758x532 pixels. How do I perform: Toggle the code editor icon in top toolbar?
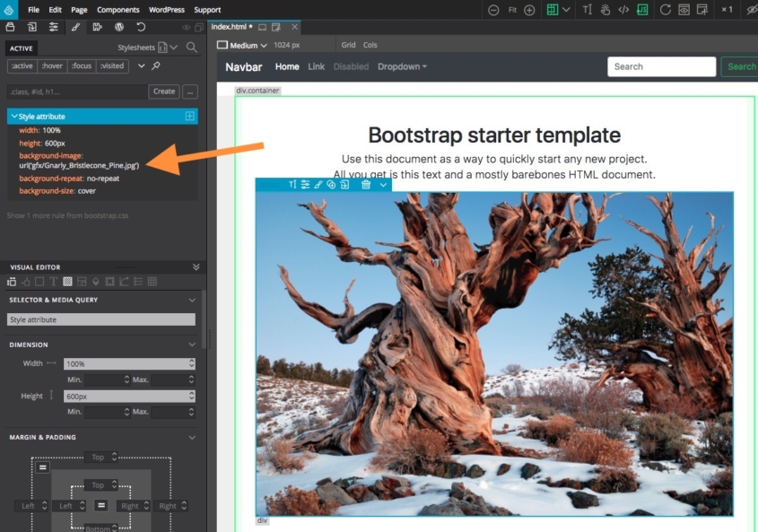click(623, 10)
